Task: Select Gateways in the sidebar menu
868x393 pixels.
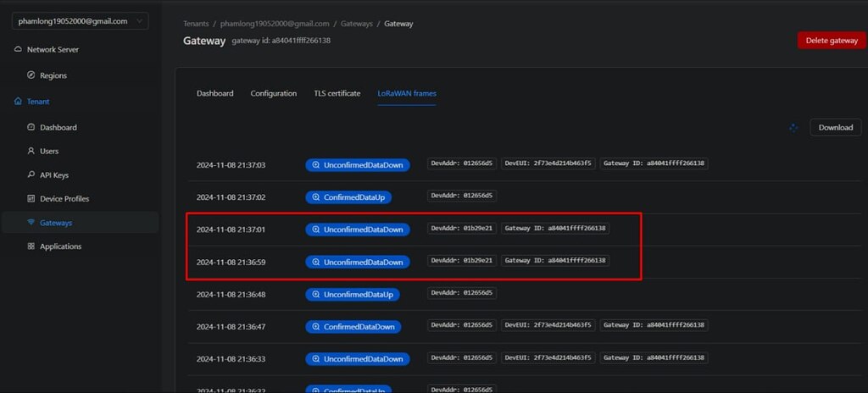Action: tap(56, 223)
